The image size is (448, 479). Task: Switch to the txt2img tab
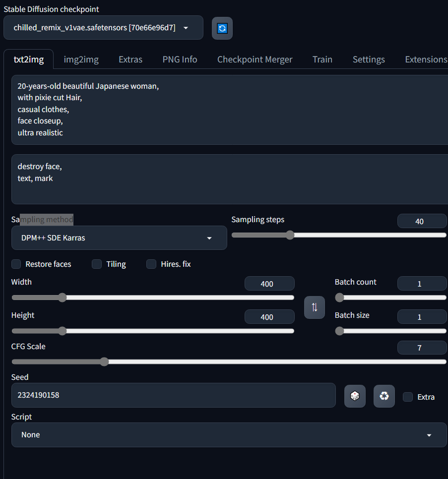[x=29, y=60]
